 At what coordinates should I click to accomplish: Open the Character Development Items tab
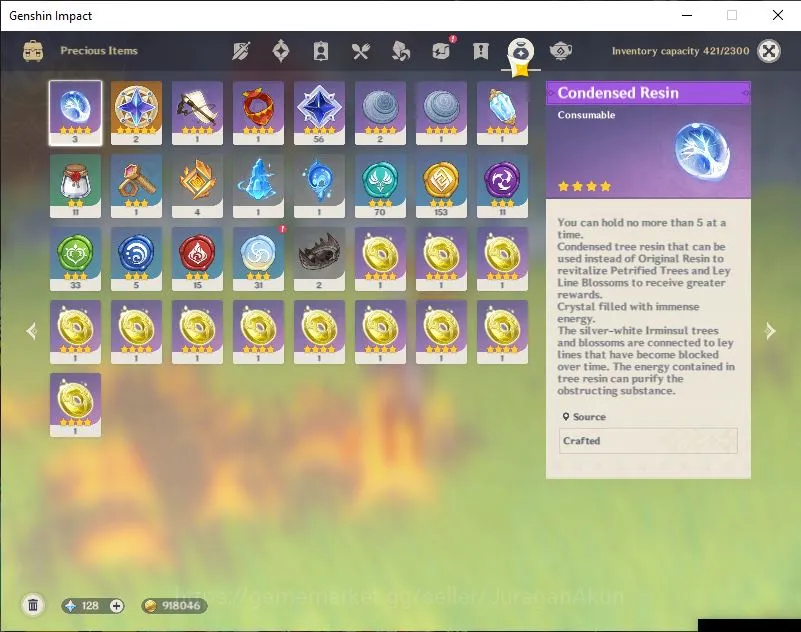[320, 51]
